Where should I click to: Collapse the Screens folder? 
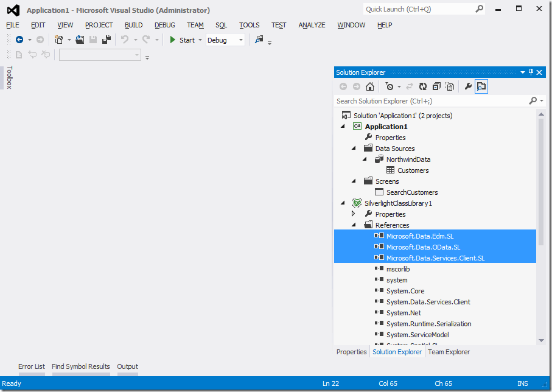[354, 181]
